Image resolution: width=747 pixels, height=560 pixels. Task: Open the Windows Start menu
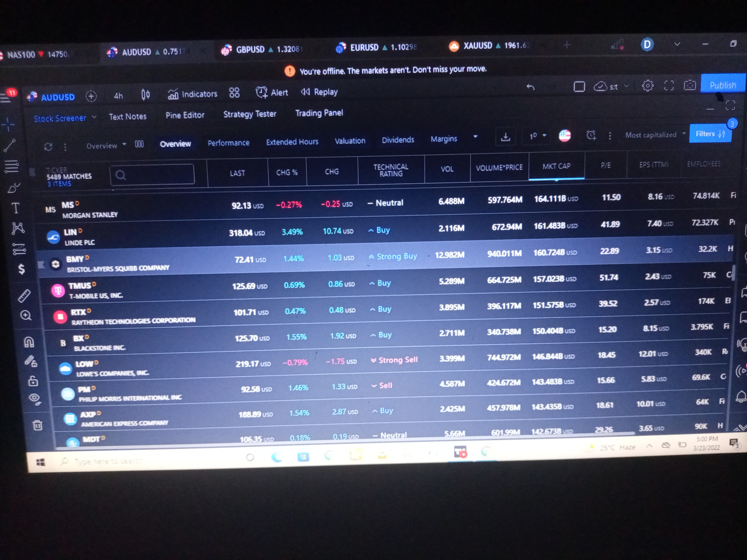[x=40, y=463]
